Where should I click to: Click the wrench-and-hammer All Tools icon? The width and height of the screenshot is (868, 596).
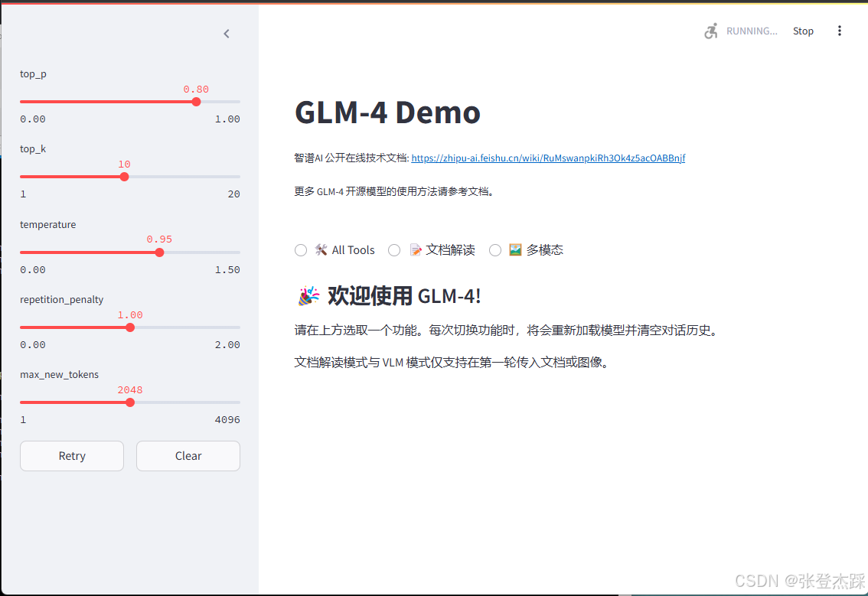(x=321, y=249)
